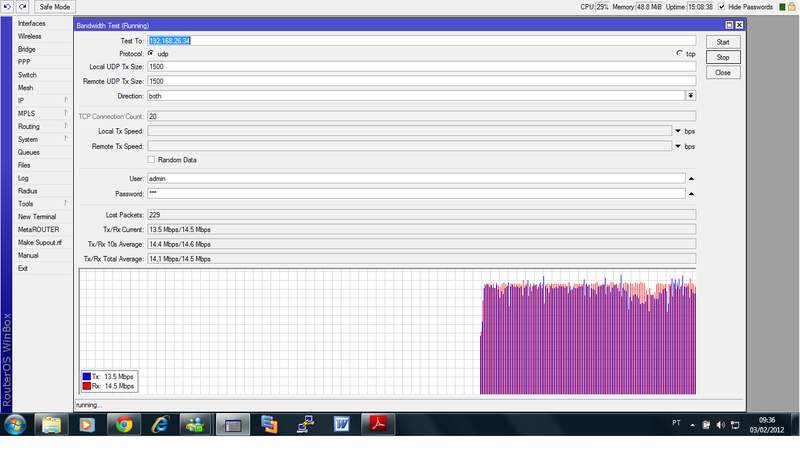800x450 pixels.
Task: Select the udp protocol radio button
Action: point(151,53)
